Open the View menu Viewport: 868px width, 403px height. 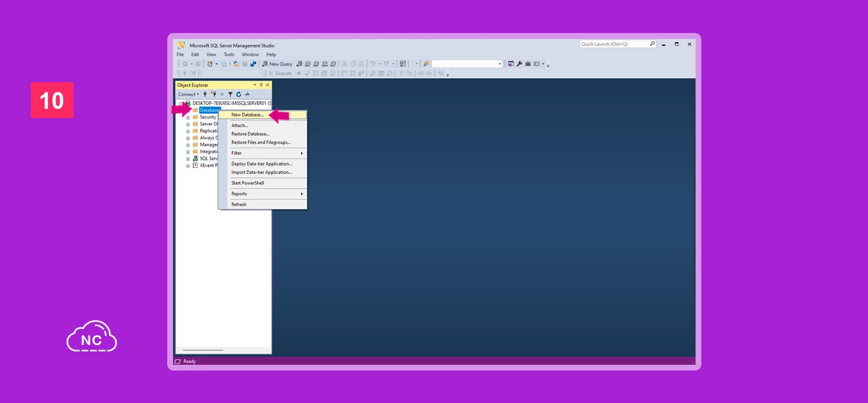[x=211, y=54]
